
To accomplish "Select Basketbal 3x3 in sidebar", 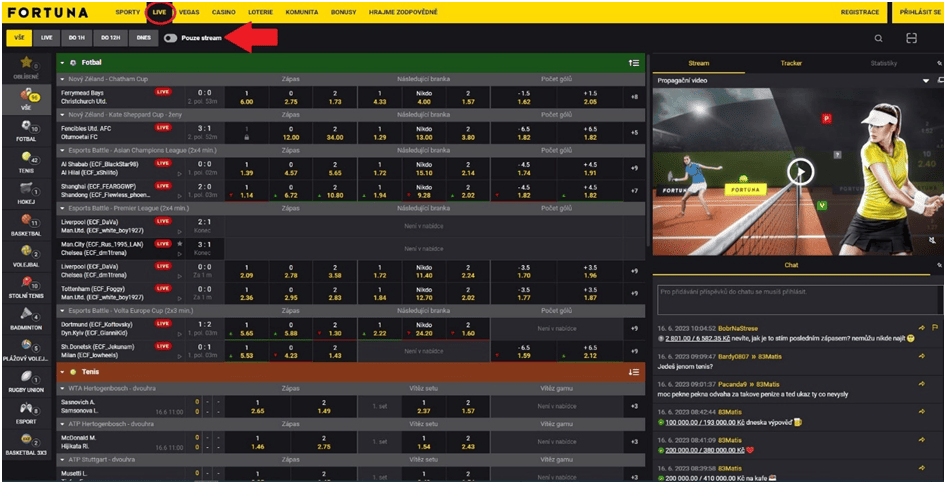I will (x=26, y=445).
